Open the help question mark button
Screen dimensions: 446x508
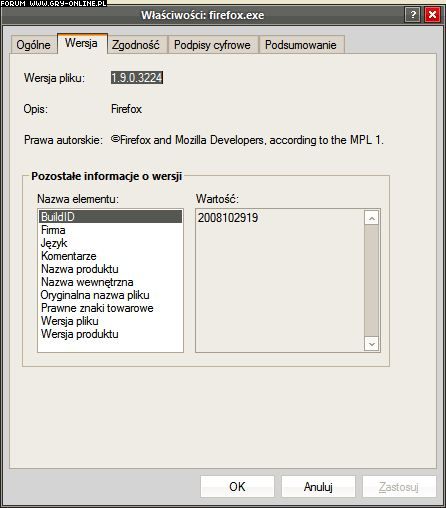click(413, 15)
